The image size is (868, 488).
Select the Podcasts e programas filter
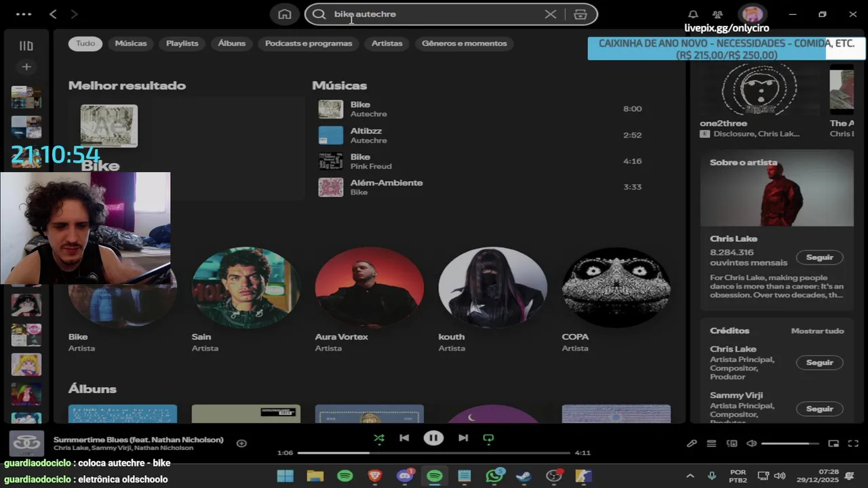[309, 43]
